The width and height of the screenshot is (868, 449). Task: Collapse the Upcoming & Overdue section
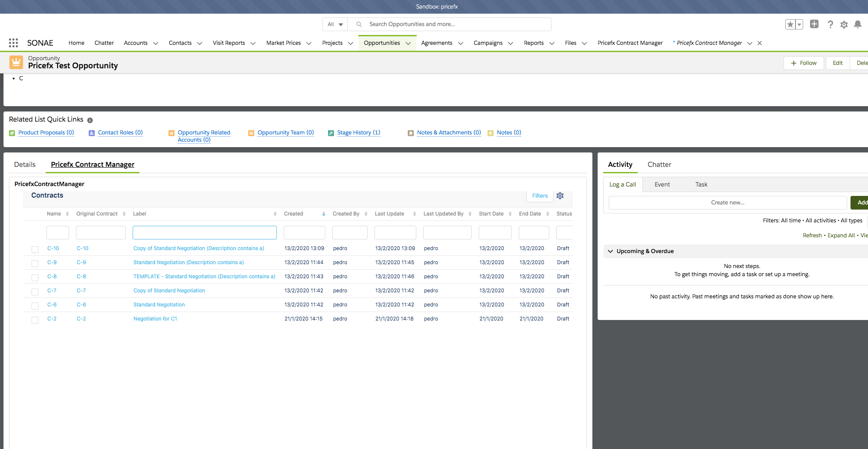point(610,251)
